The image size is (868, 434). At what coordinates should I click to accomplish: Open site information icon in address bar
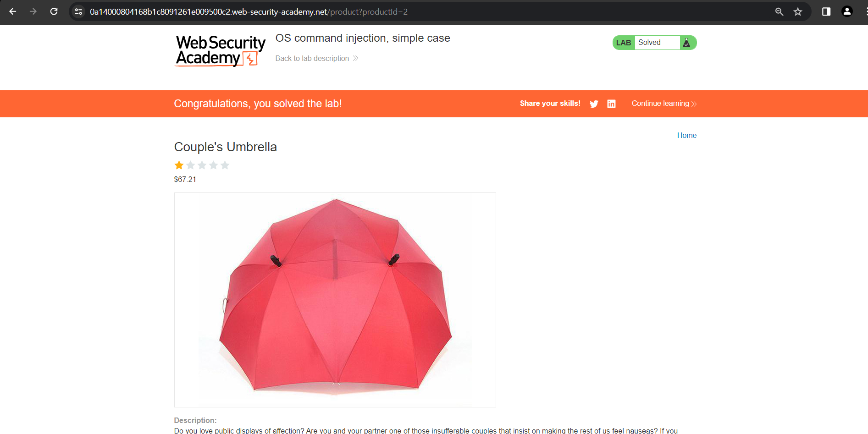(78, 11)
